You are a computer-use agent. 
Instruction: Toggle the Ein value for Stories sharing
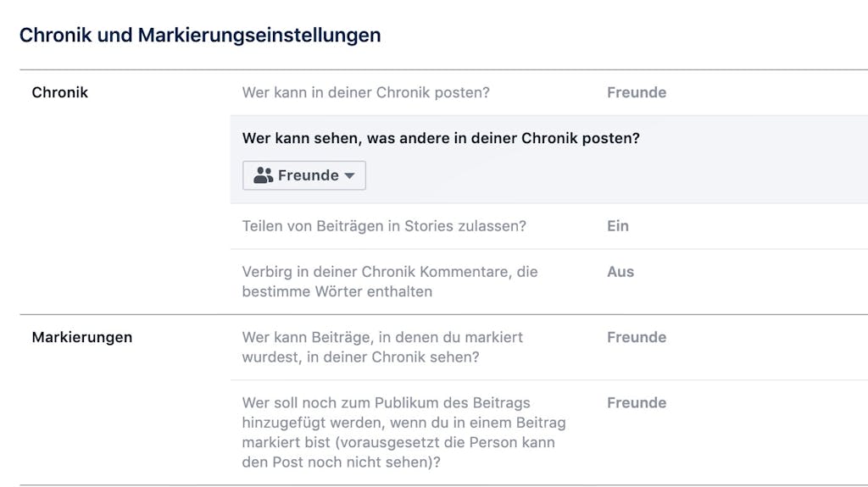point(618,226)
